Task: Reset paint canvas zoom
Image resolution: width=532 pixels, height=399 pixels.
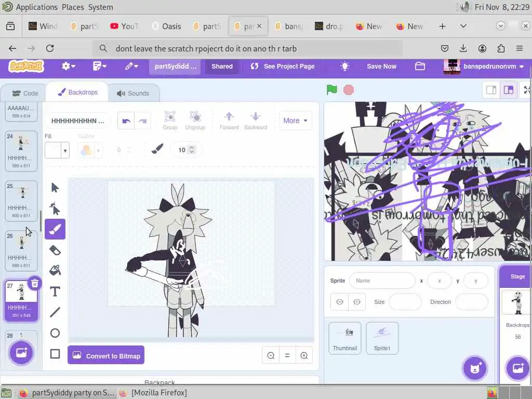Action: pos(287,355)
